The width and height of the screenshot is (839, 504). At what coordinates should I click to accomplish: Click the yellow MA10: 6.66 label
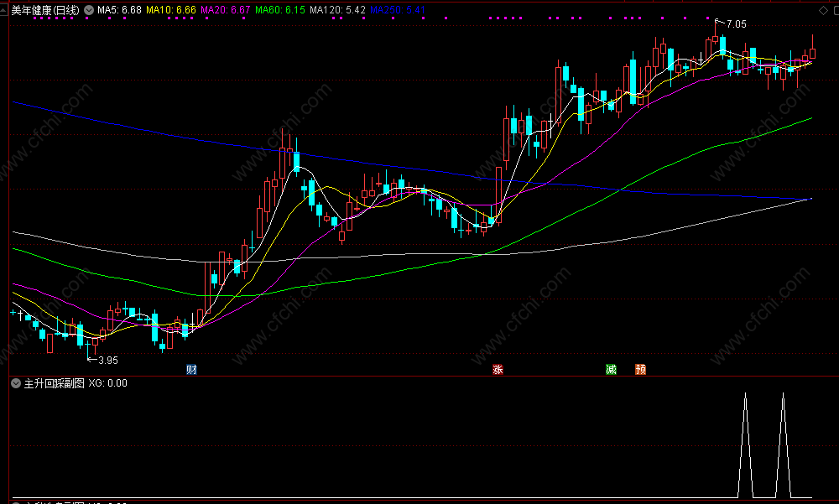[171, 10]
